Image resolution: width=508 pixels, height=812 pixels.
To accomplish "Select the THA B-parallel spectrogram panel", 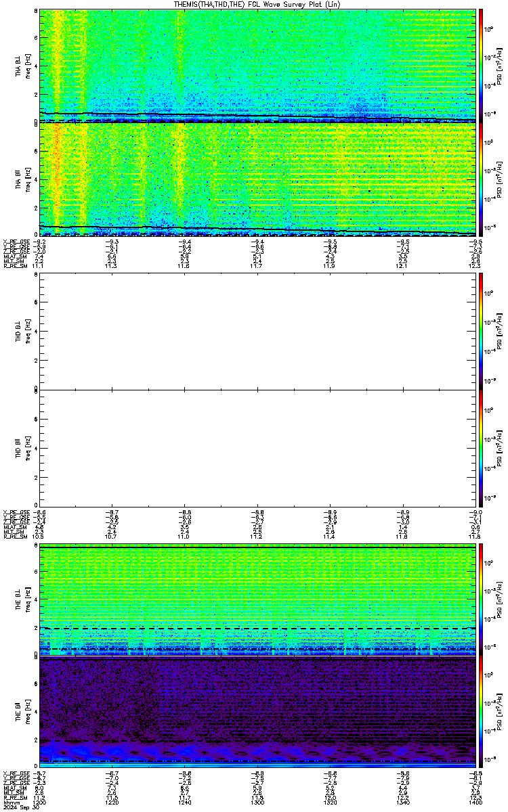I will [x=257, y=179].
